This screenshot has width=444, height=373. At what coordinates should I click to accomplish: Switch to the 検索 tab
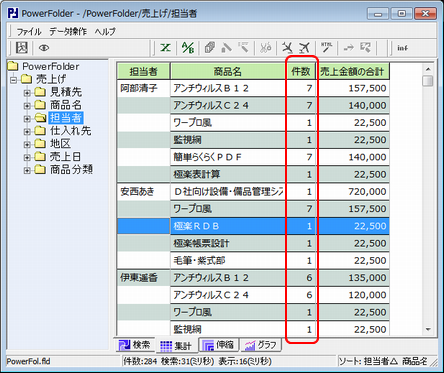click(x=134, y=345)
